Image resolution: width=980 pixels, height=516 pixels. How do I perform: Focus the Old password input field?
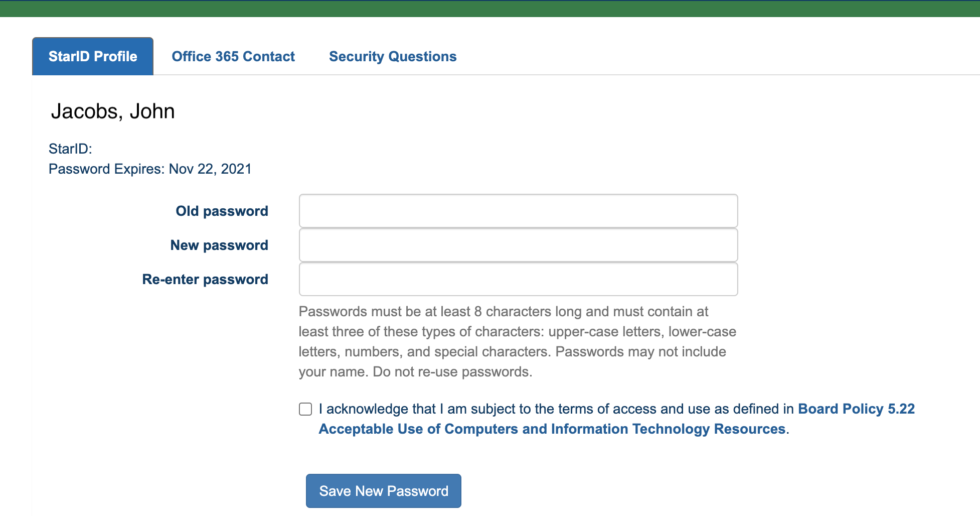(518, 211)
